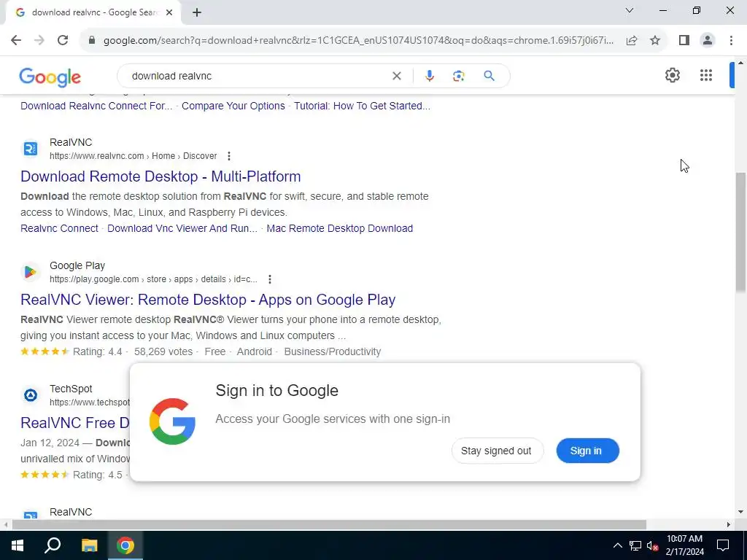
Task: Clear the search box text
Action: 396,76
